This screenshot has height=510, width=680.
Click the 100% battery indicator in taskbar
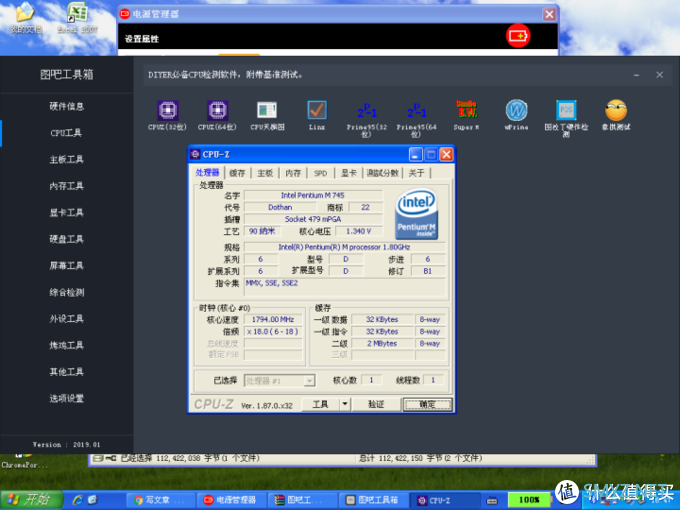528,500
